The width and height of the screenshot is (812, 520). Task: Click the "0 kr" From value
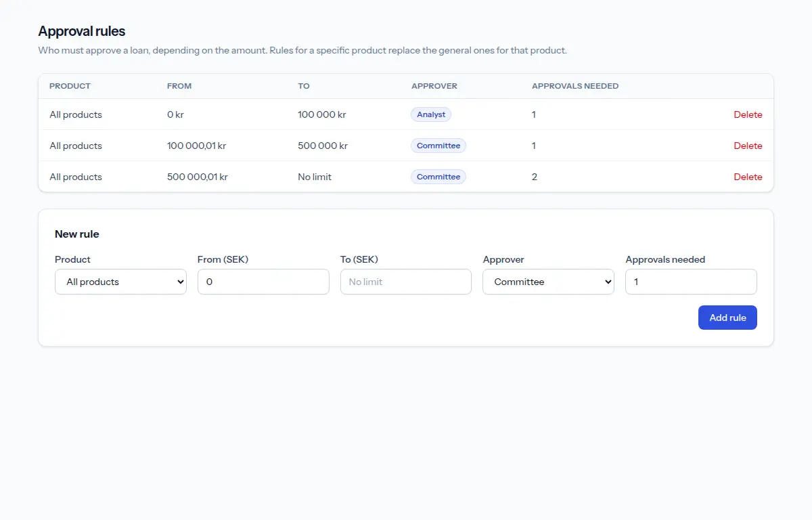pyautogui.click(x=175, y=114)
